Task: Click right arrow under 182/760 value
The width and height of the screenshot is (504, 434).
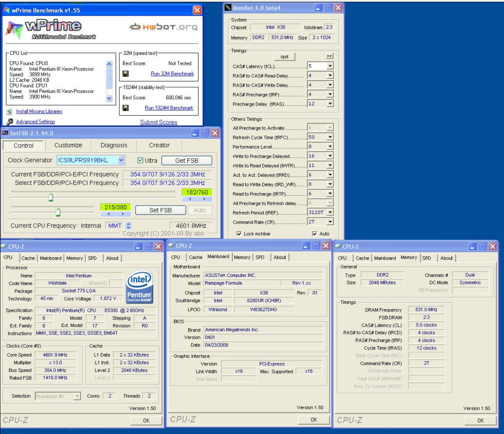Action: 204,199
